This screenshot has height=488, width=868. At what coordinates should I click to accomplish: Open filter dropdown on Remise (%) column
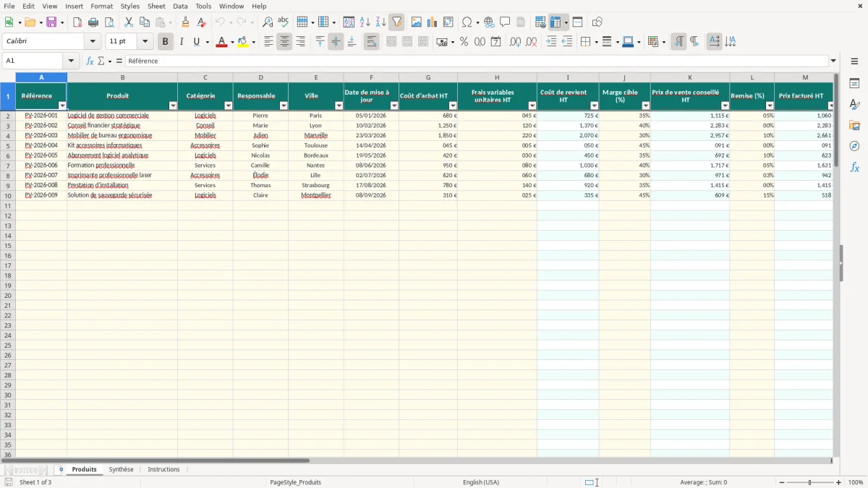coord(770,106)
